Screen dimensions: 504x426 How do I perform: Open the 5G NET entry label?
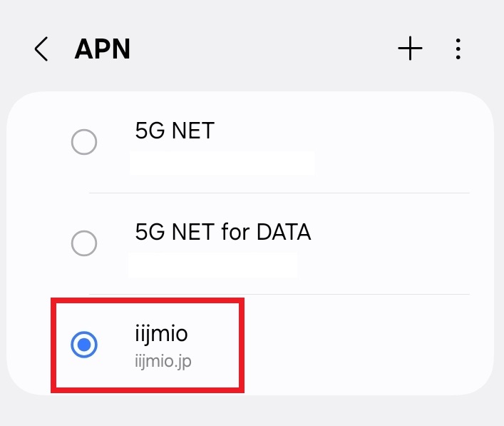175,131
